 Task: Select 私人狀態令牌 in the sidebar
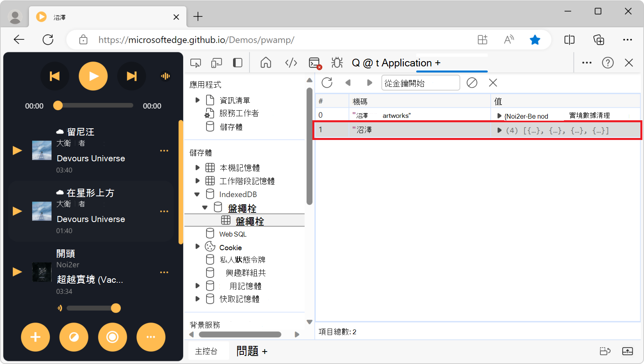click(243, 260)
